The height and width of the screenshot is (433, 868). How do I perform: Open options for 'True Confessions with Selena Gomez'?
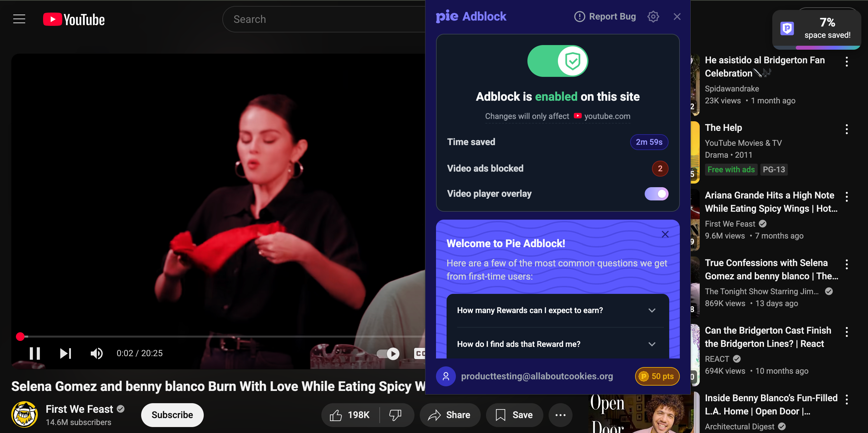847,264
